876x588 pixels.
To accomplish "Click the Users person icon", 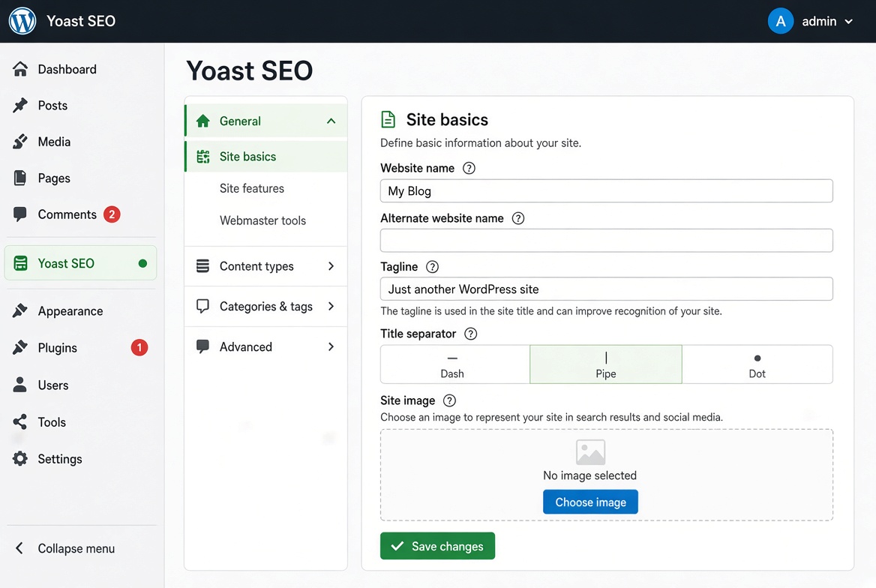I will tap(20, 385).
